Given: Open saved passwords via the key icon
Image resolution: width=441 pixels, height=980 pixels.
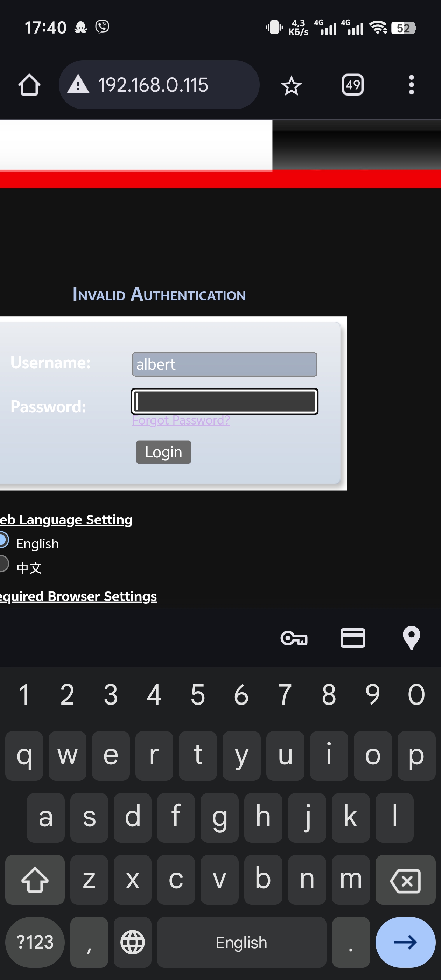Looking at the screenshot, I should point(294,638).
